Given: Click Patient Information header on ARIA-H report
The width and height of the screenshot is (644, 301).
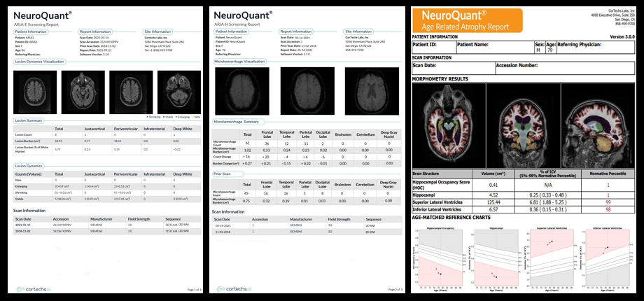Looking at the screenshot, I should click(231, 31).
